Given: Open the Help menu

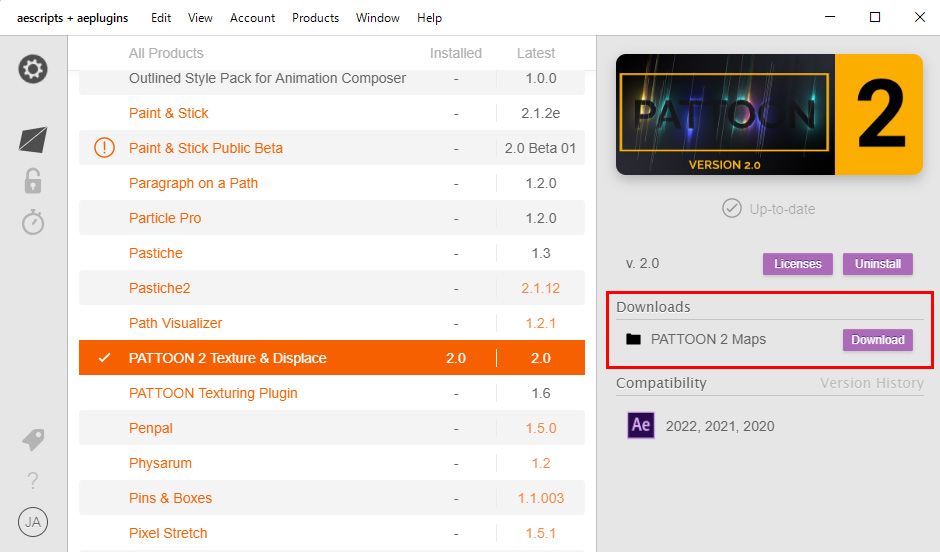Looking at the screenshot, I should click(429, 18).
